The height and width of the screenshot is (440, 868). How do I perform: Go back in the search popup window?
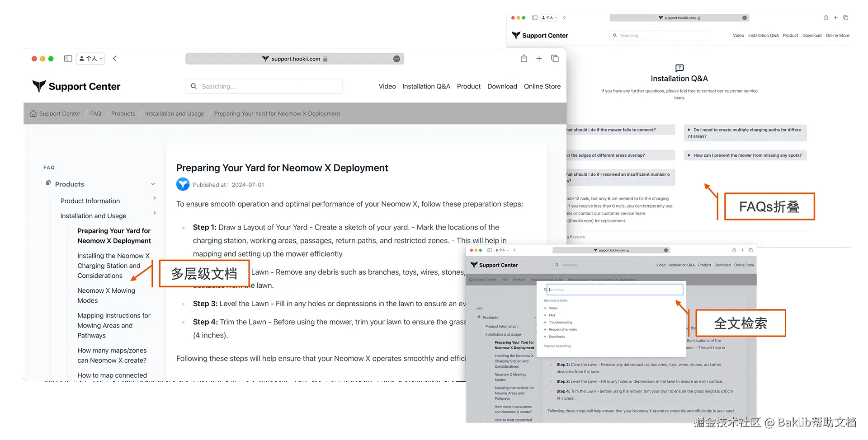[514, 250]
